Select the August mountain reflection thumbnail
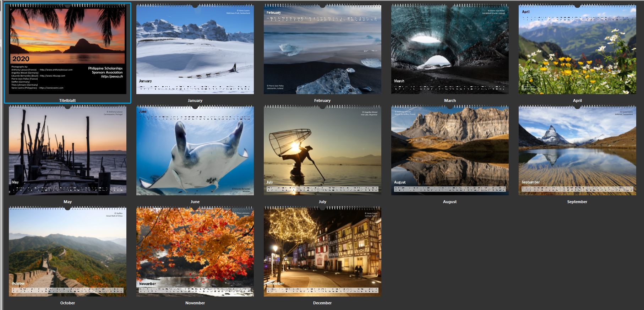Viewport: 644px width, 310px height. pyautogui.click(x=450, y=151)
